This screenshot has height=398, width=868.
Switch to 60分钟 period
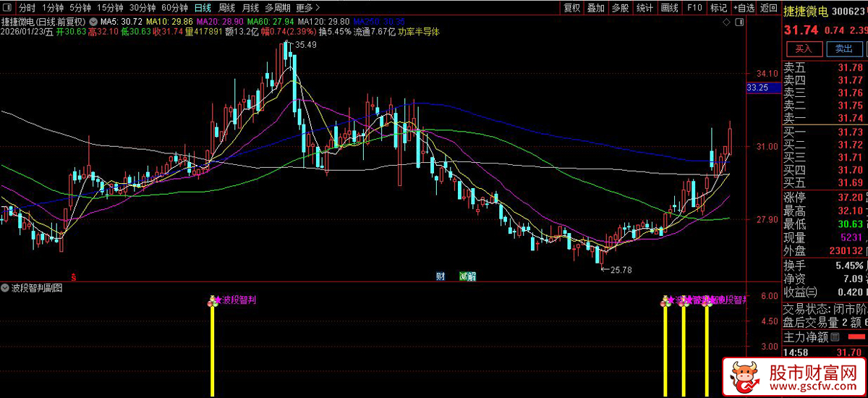[175, 8]
